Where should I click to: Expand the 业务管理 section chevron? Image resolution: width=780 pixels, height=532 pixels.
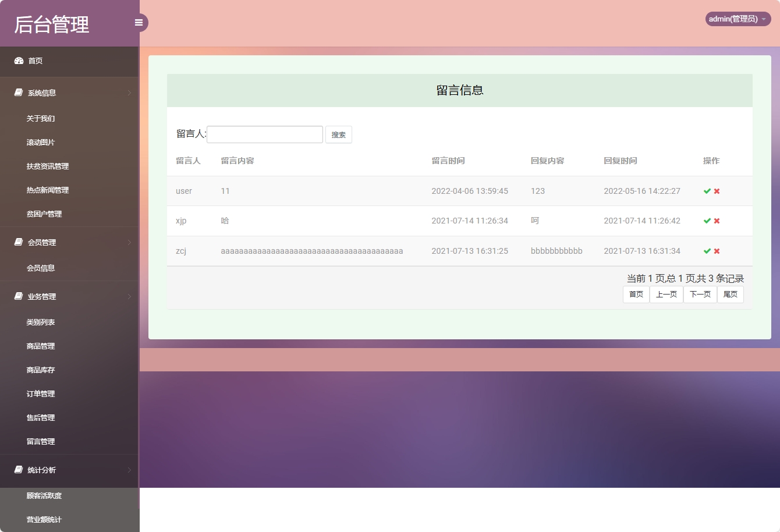tap(128, 296)
